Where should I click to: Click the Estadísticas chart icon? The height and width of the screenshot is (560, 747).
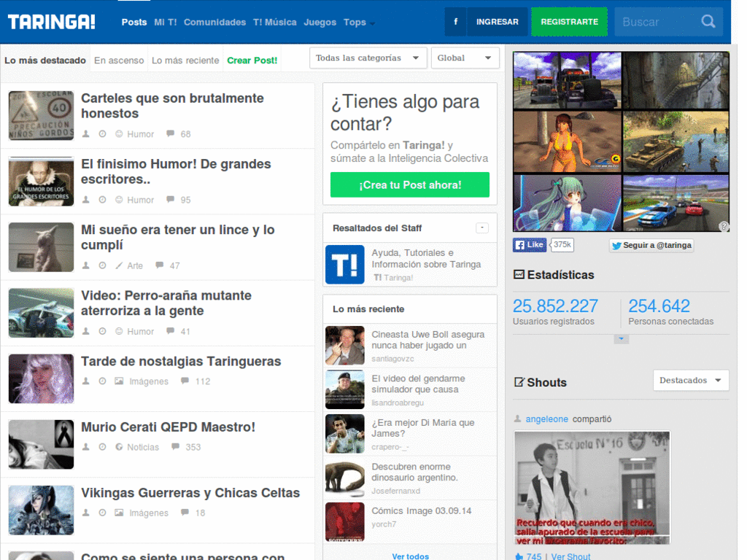pyautogui.click(x=519, y=274)
